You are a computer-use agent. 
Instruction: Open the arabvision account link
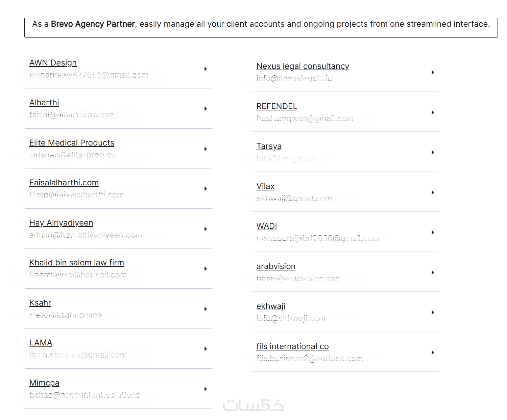(x=276, y=266)
